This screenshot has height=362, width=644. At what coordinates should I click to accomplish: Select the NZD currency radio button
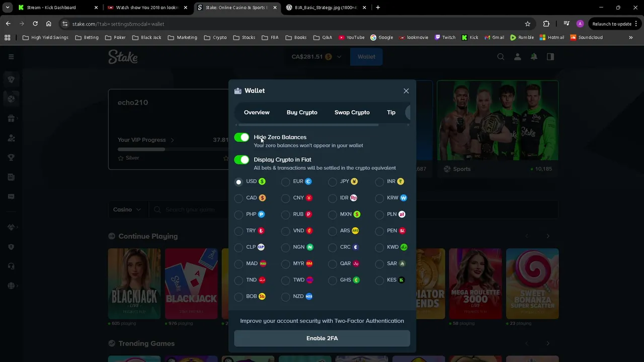[x=286, y=297]
